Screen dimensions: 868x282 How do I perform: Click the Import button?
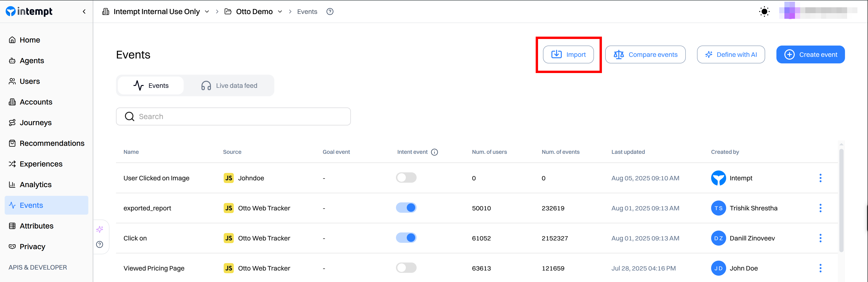(568, 54)
